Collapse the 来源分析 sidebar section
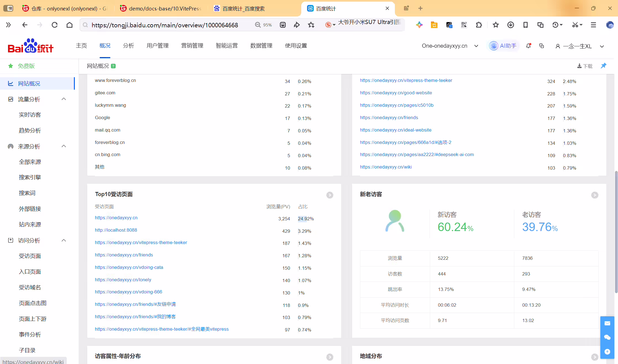This screenshot has width=618, height=364. [64, 146]
